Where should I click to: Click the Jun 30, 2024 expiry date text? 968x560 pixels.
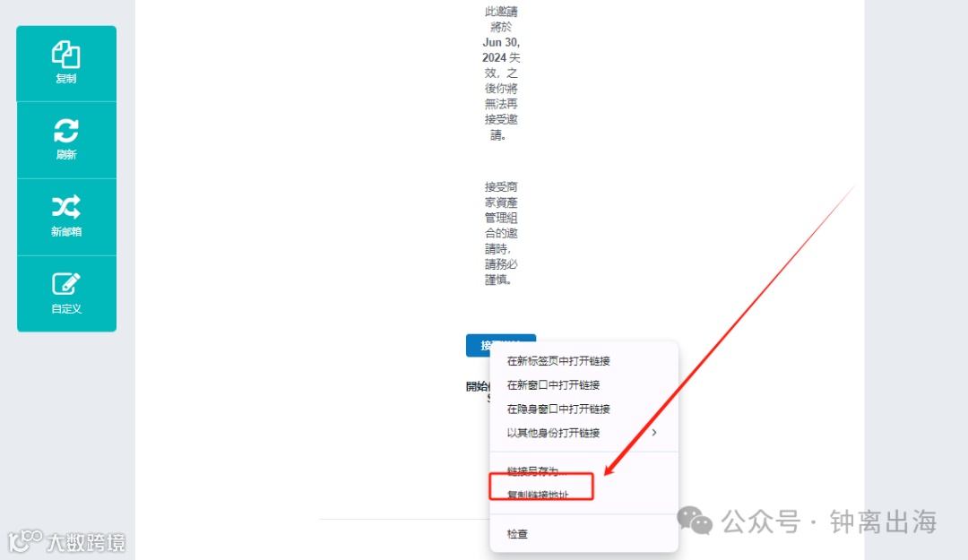pos(501,50)
